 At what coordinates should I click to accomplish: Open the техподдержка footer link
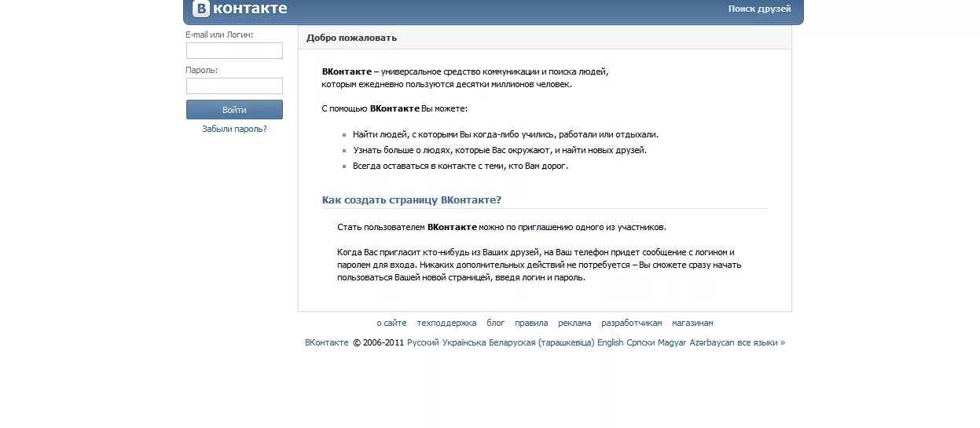tap(446, 323)
